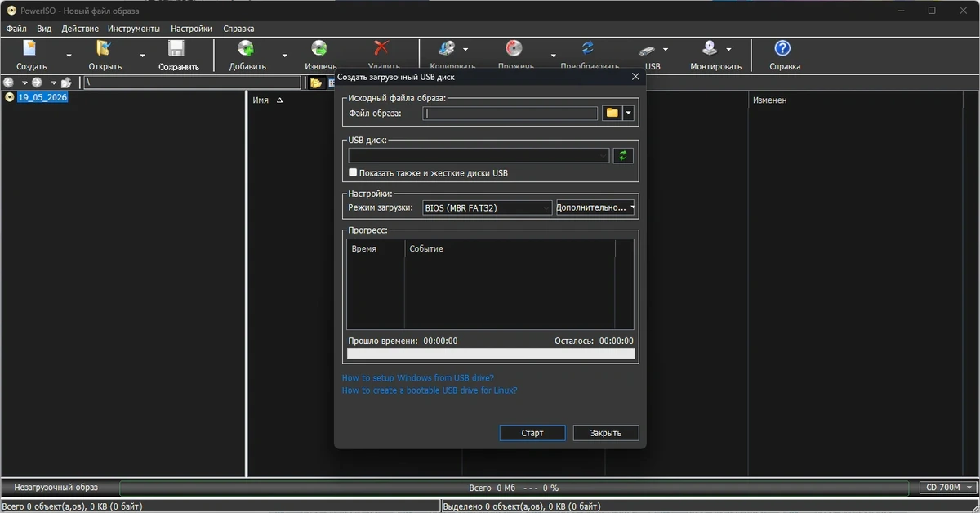Close the Создать загрузочный USB диск dialog

point(635,77)
